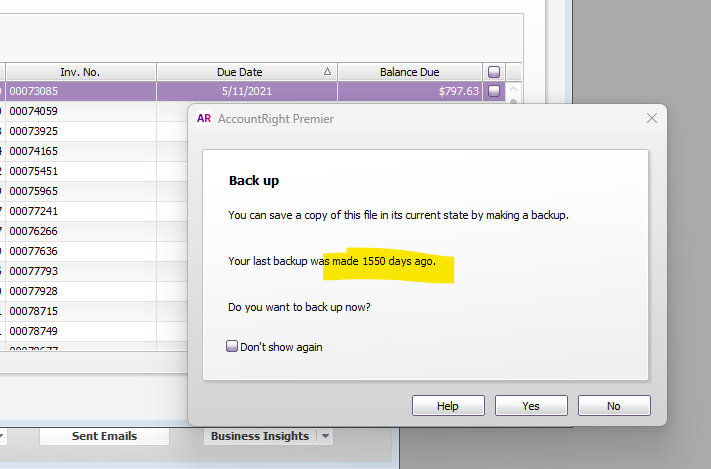Viewport: 711px width, 469px height.
Task: Open the Business Insights button
Action: [259, 436]
